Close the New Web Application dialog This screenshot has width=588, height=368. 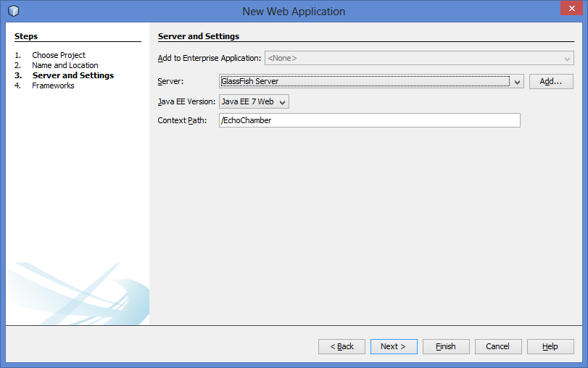click(x=570, y=10)
